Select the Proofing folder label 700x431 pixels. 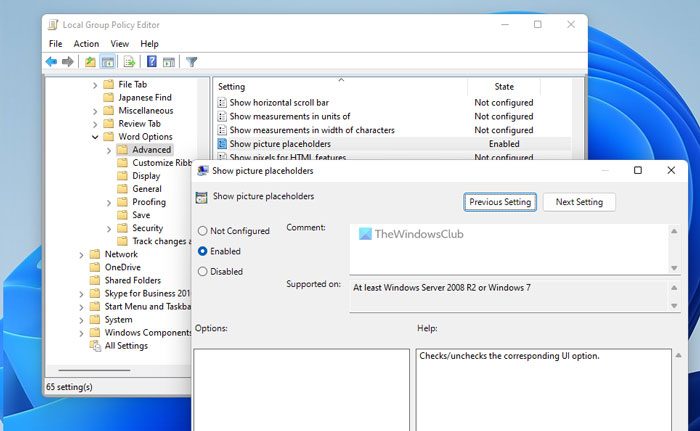tap(149, 202)
